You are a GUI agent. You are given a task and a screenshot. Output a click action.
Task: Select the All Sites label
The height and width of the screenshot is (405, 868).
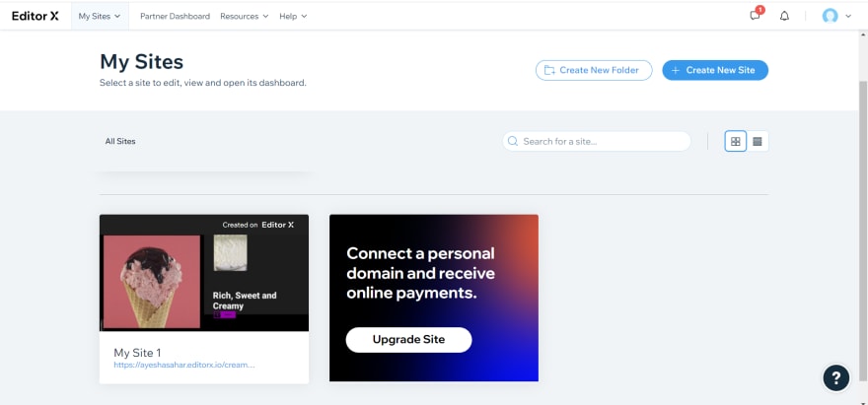click(x=120, y=141)
